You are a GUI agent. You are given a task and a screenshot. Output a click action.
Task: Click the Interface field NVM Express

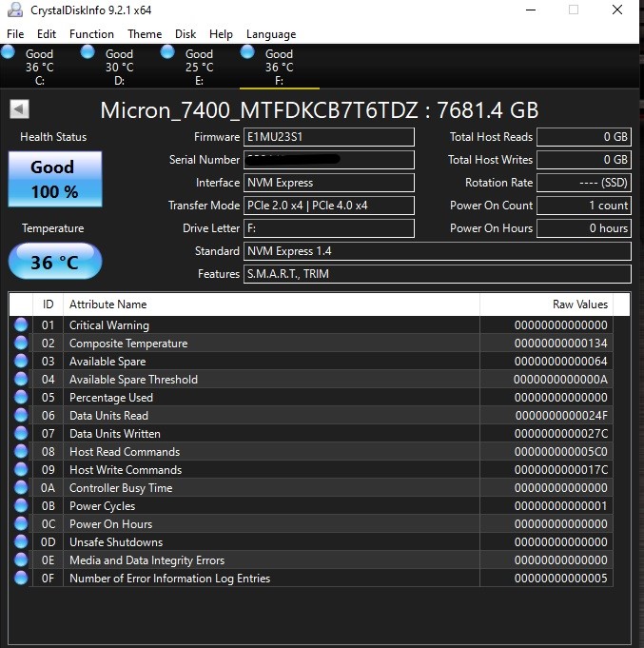click(x=329, y=183)
